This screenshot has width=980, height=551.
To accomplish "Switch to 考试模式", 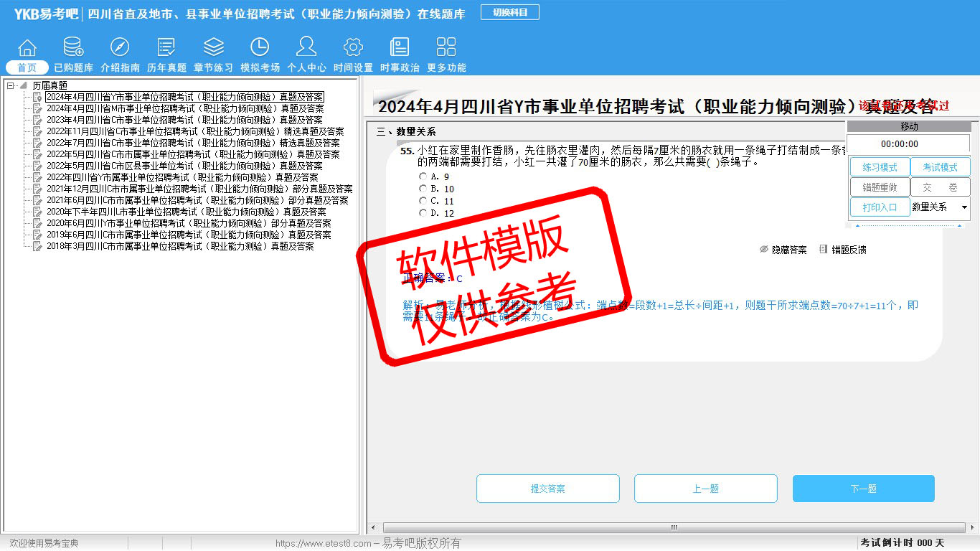I will [x=940, y=167].
